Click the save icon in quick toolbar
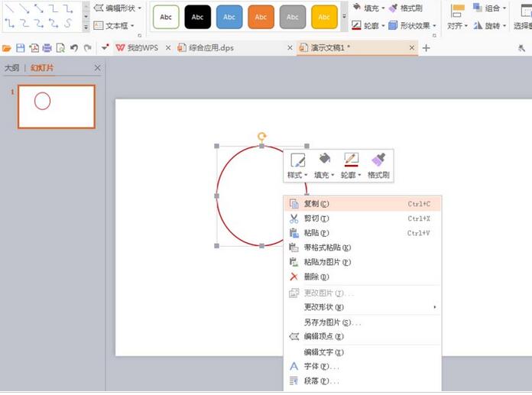The image size is (532, 395). click(x=21, y=48)
